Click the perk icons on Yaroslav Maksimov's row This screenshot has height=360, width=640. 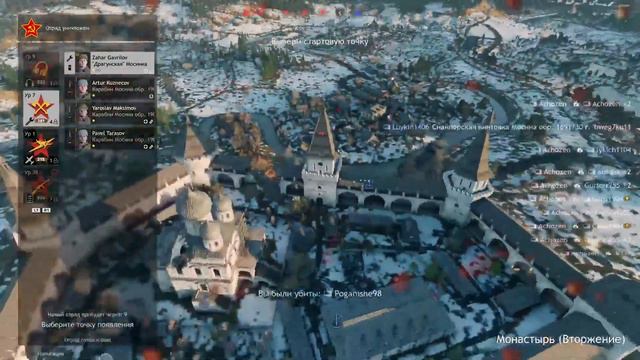click(148, 122)
